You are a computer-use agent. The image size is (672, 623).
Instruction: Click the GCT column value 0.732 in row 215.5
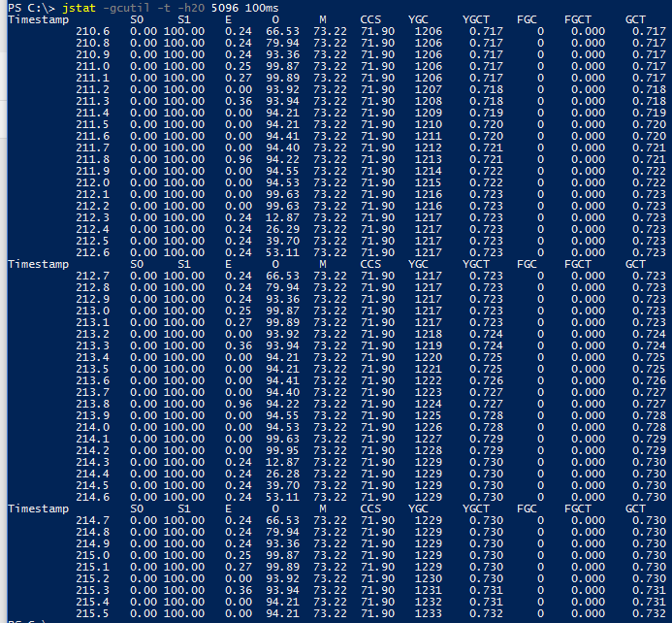point(649,613)
